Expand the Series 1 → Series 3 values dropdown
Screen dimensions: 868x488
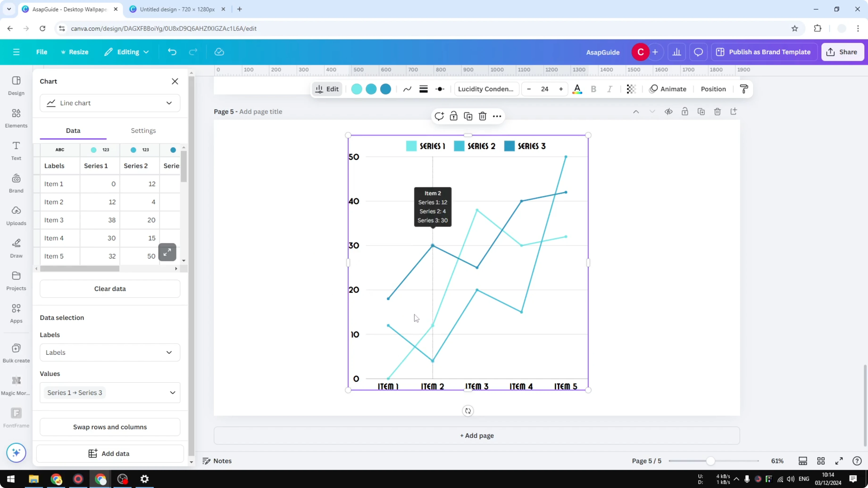(110, 392)
